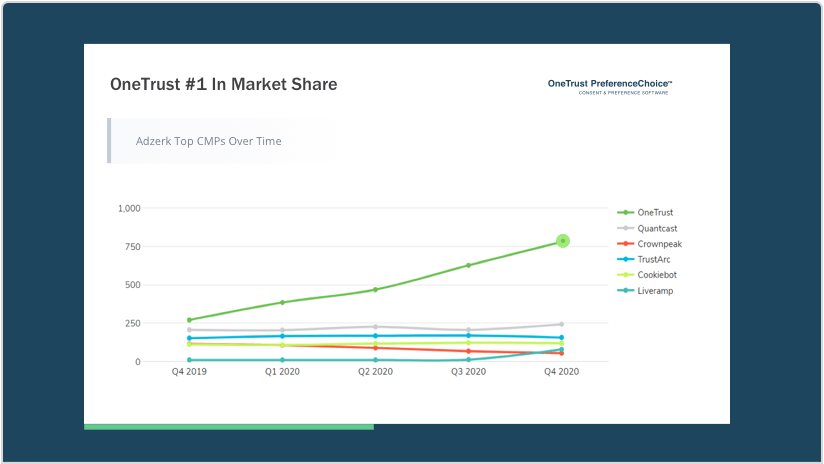Select OneTrust data point at Q2 2020
The image size is (824, 464).
tap(375, 290)
